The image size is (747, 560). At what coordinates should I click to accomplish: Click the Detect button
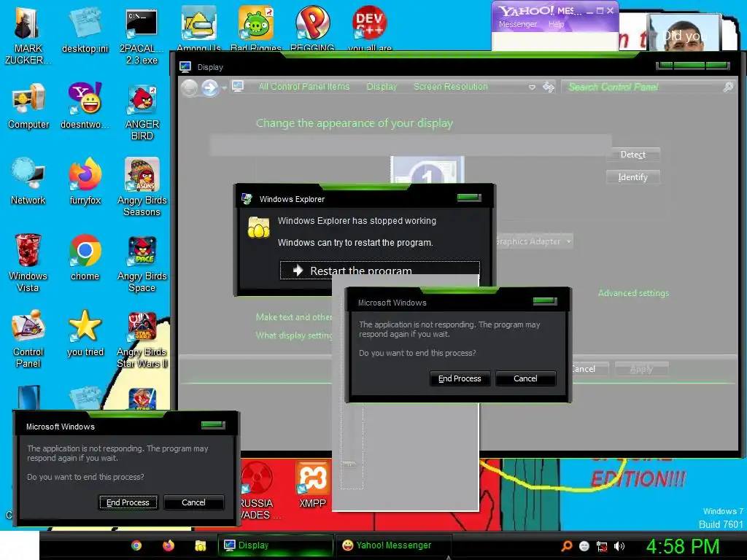pyautogui.click(x=632, y=155)
